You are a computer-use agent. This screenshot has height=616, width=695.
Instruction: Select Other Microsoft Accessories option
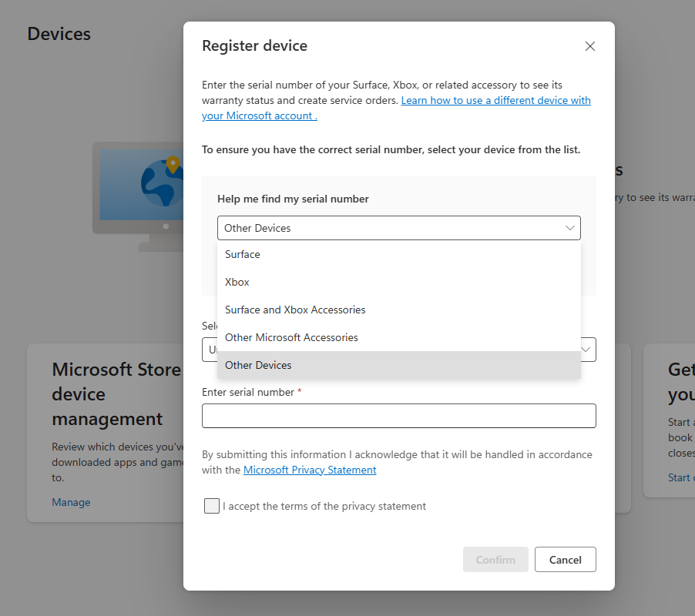398,337
